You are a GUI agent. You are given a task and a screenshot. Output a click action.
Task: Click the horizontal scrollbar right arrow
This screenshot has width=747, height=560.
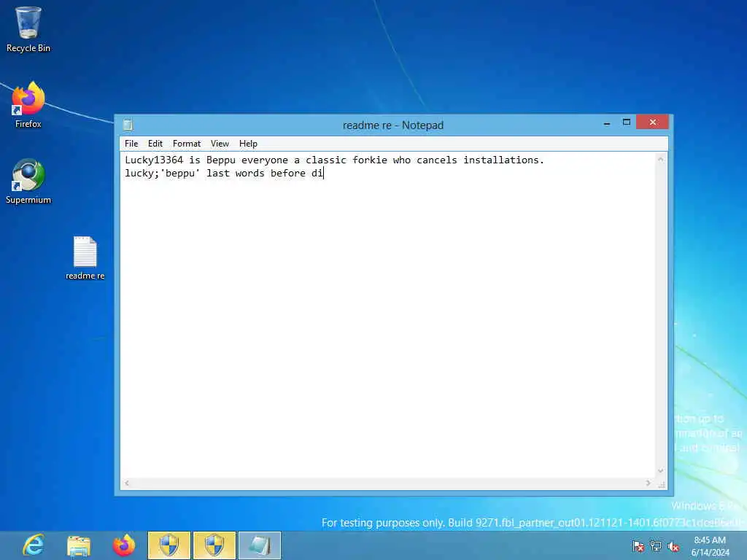coord(649,483)
